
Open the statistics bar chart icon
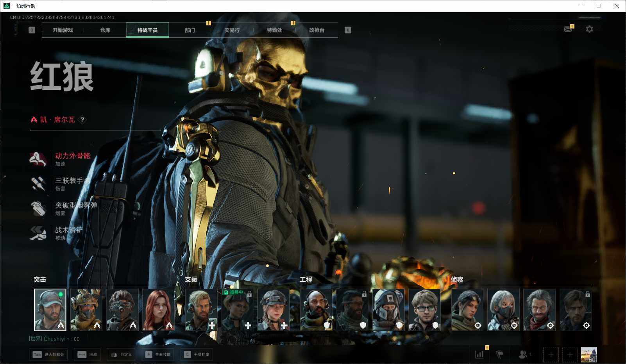pyautogui.click(x=479, y=355)
